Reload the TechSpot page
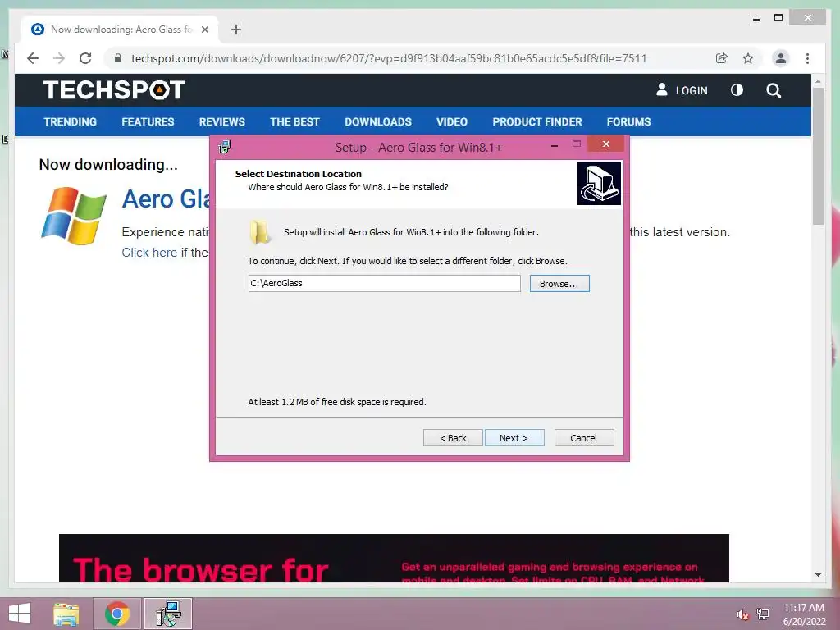Screen dimensions: 840x630 85,58
